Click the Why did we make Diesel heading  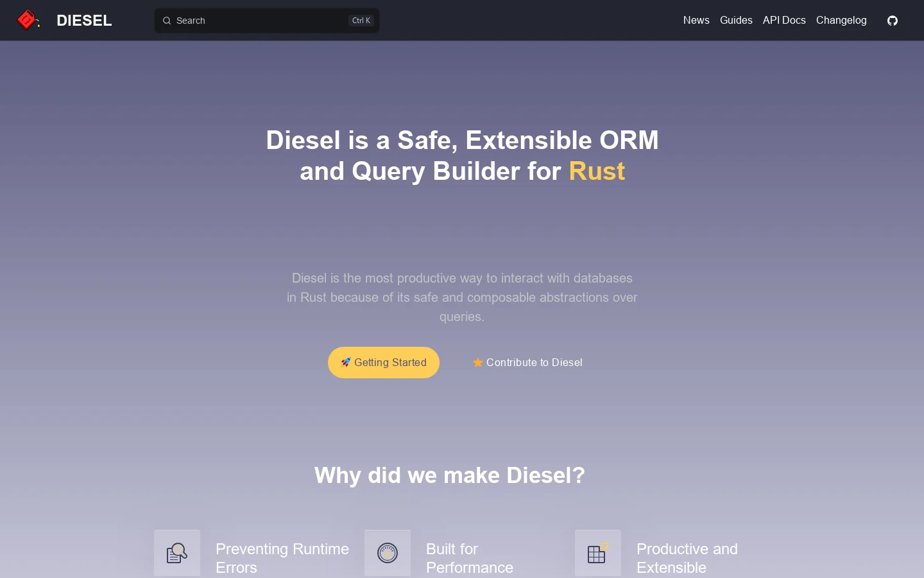coord(450,475)
